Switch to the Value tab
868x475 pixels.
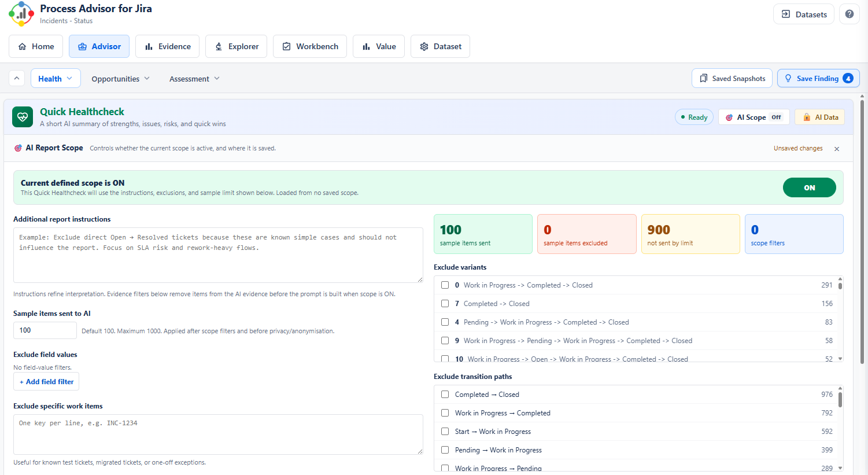(x=379, y=46)
